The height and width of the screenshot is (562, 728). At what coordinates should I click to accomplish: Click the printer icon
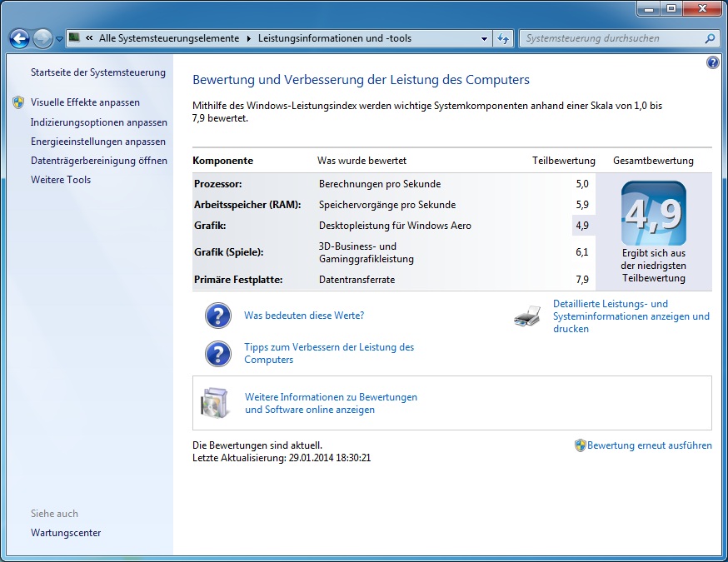tap(527, 316)
